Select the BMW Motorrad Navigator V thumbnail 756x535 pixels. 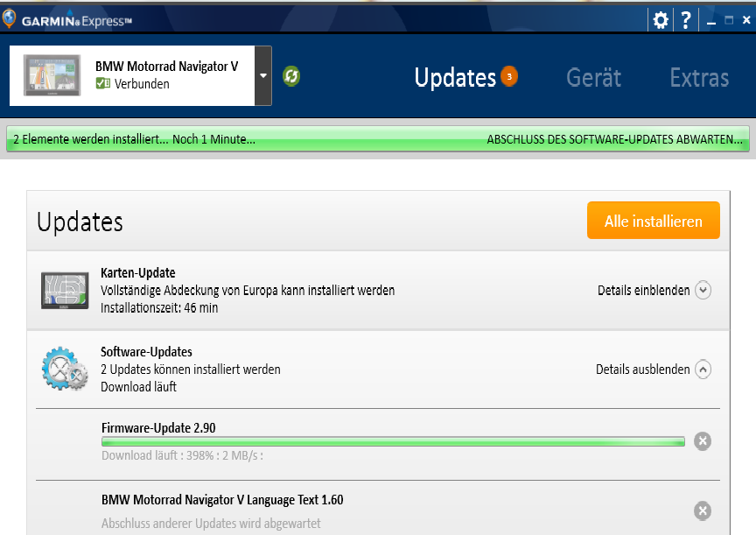tap(49, 75)
